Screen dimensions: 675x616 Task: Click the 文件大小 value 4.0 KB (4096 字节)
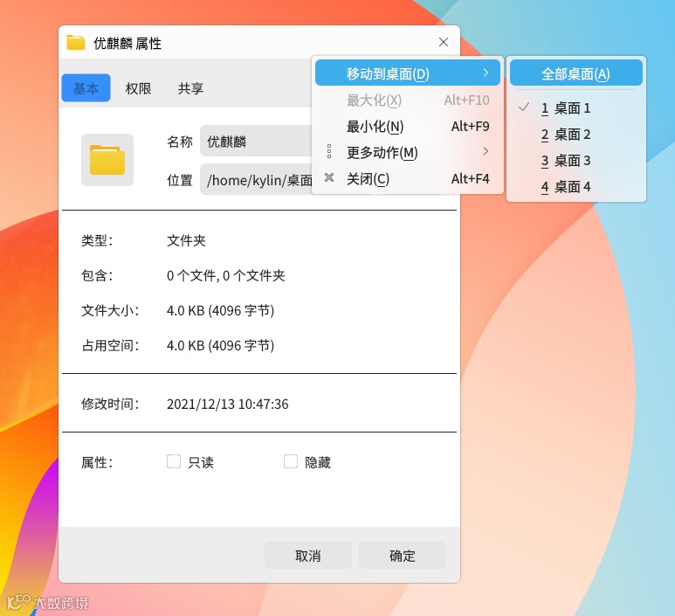[220, 310]
